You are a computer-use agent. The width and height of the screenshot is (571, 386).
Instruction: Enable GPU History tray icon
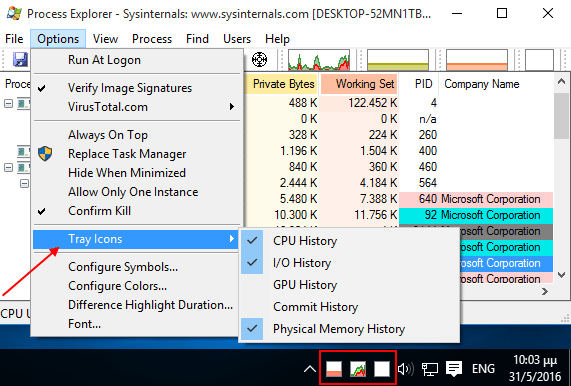click(350, 285)
